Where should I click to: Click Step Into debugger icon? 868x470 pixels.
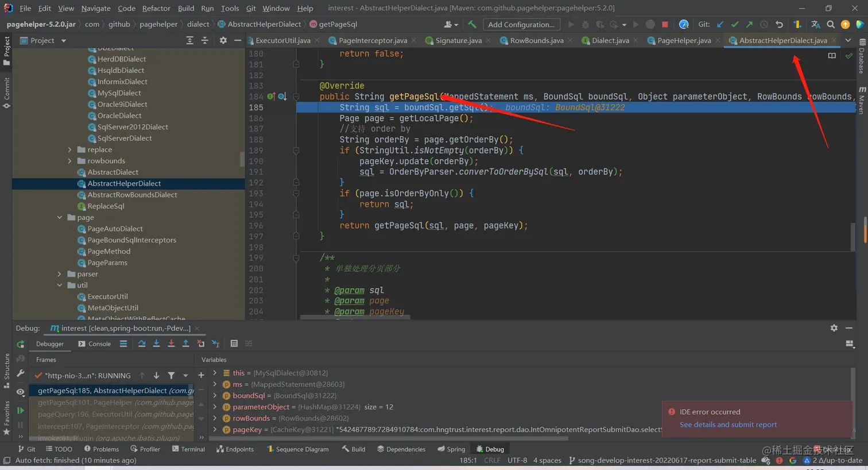click(156, 344)
